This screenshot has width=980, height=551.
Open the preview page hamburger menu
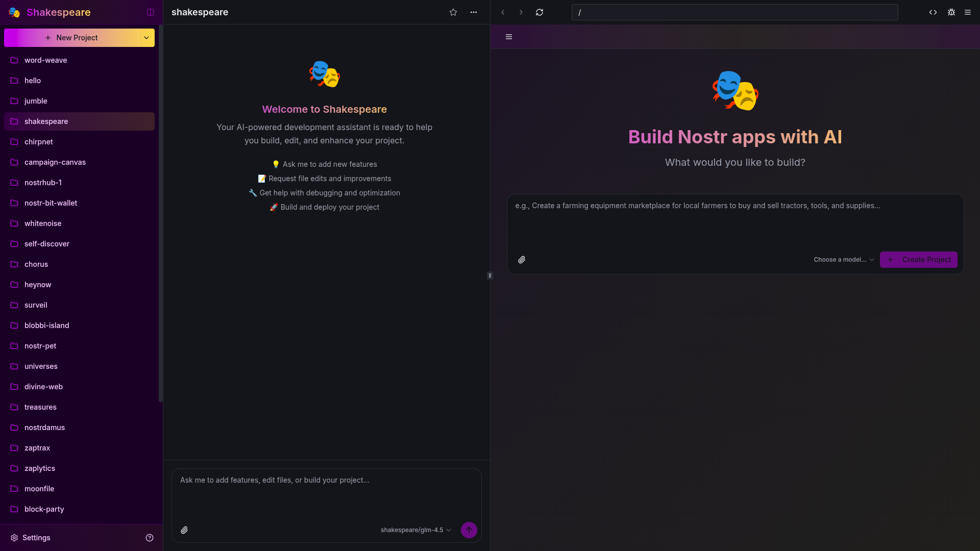(509, 37)
